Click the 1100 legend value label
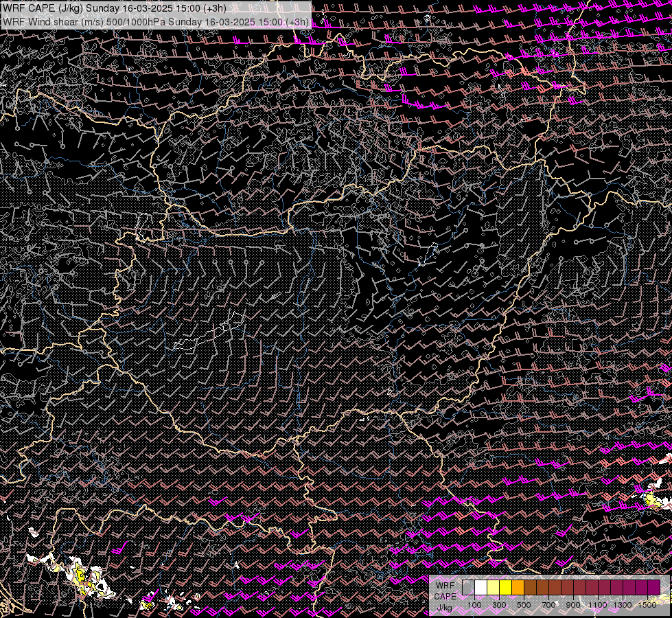Viewport: 672px width, 618px height. (598, 605)
